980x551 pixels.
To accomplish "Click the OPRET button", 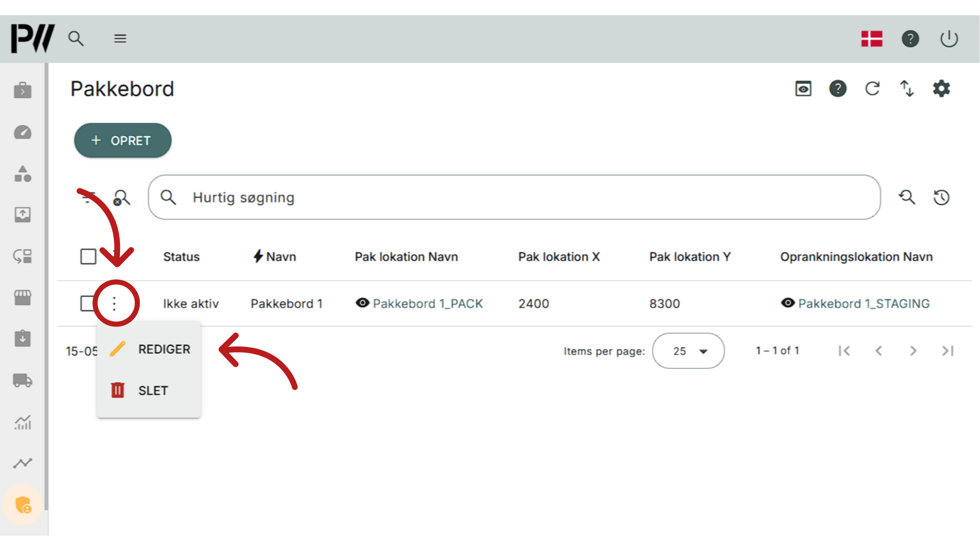I will click(122, 140).
